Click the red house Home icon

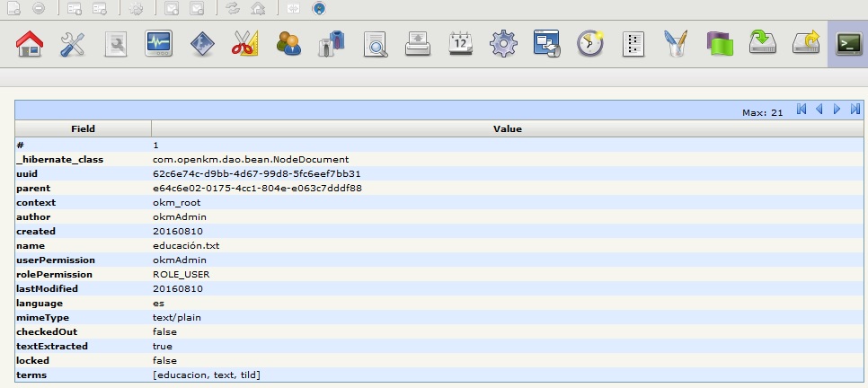click(x=31, y=43)
